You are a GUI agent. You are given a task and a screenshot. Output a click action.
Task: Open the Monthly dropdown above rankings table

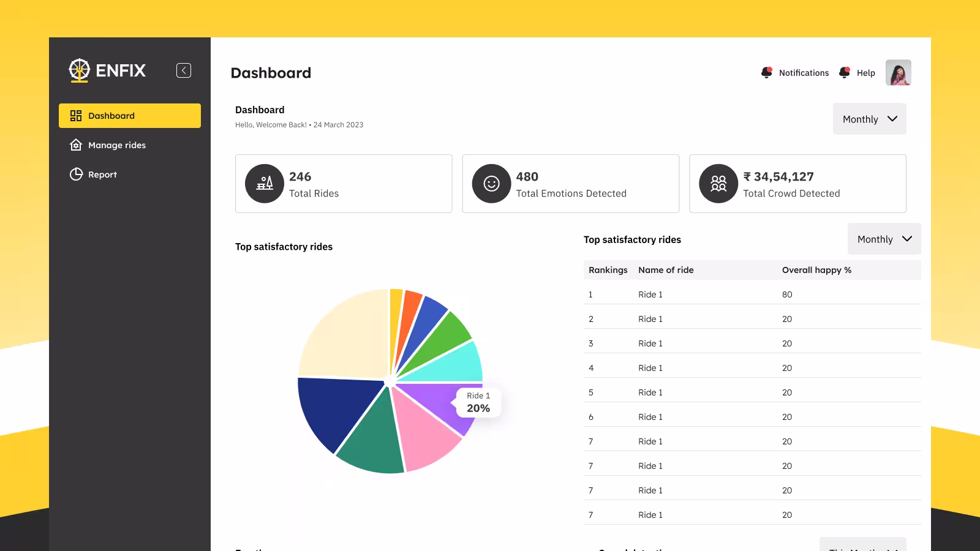pos(884,239)
